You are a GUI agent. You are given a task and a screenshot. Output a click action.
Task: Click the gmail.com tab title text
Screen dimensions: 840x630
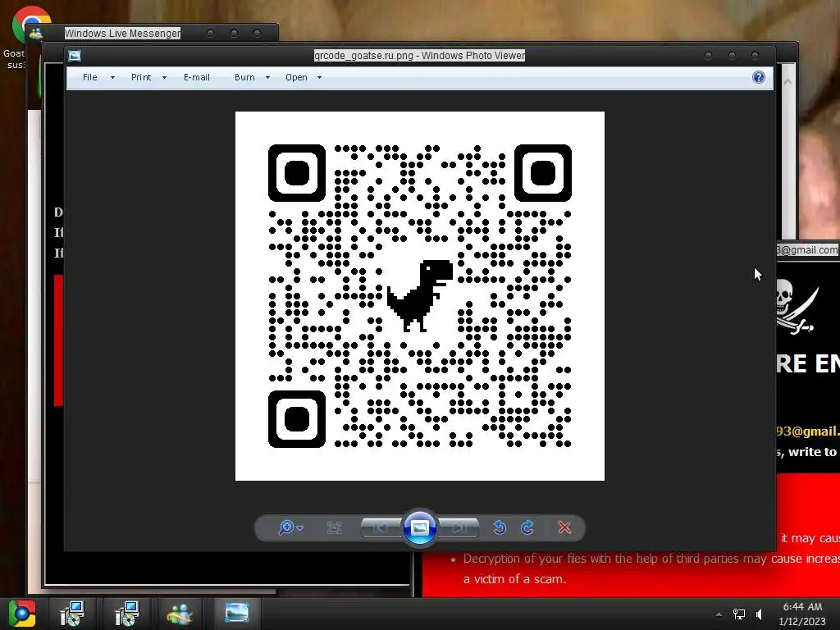tap(807, 250)
